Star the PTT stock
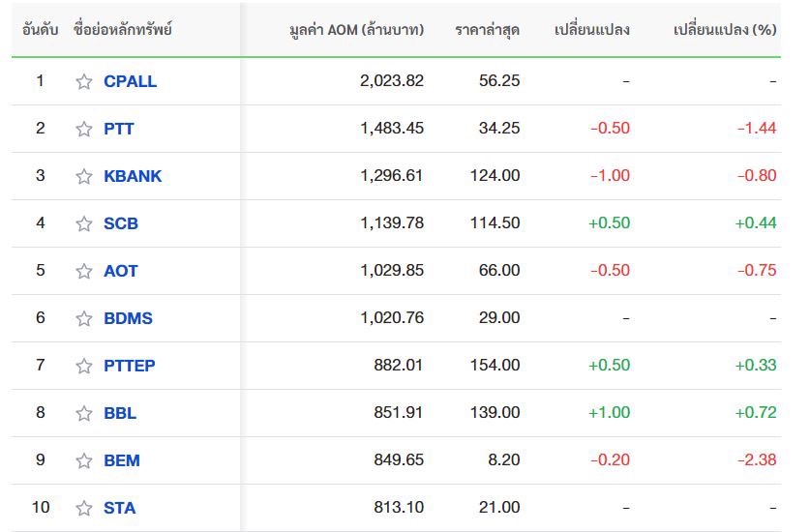 click(83, 129)
